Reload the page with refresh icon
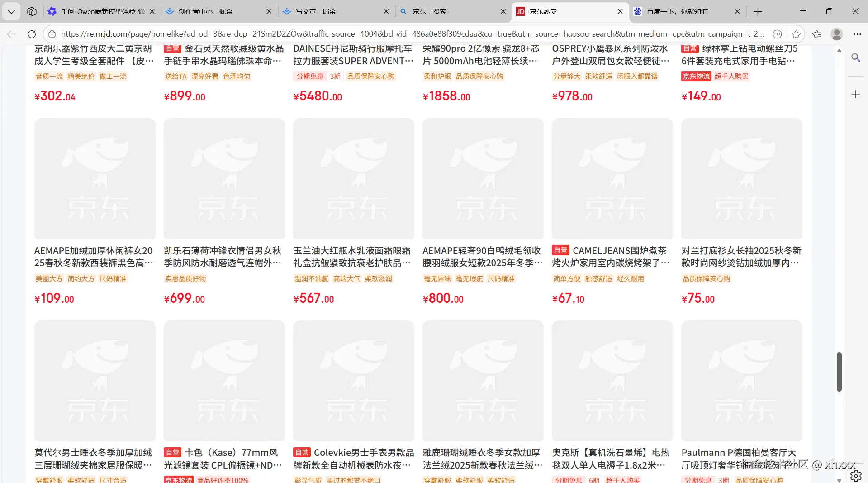 click(x=32, y=34)
